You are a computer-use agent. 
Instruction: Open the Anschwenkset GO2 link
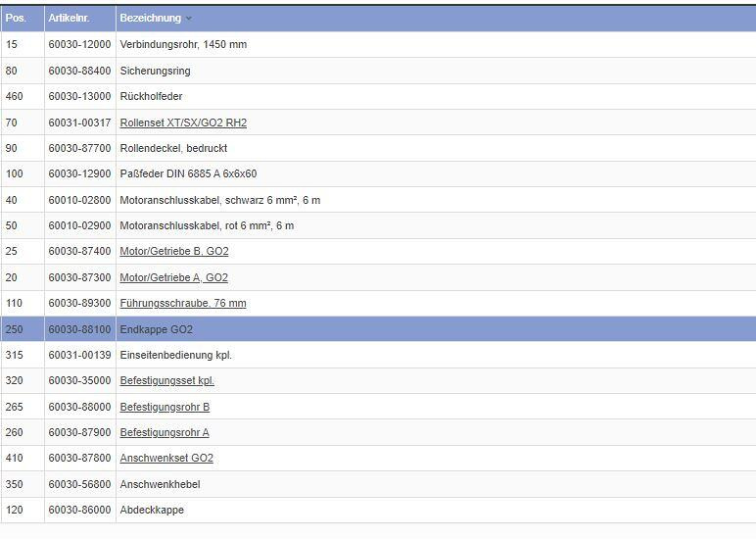[x=166, y=458]
